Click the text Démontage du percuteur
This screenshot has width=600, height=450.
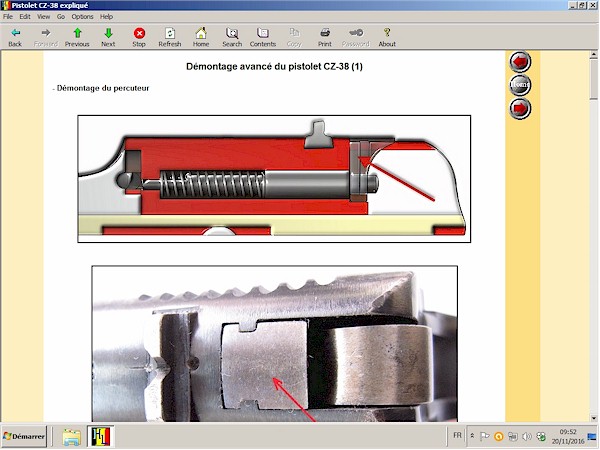point(103,88)
